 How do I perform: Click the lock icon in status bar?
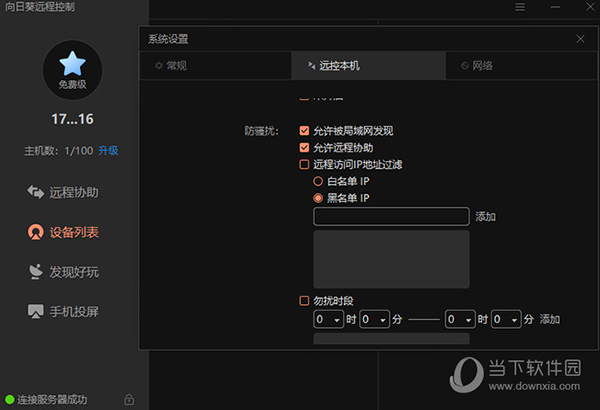129,399
